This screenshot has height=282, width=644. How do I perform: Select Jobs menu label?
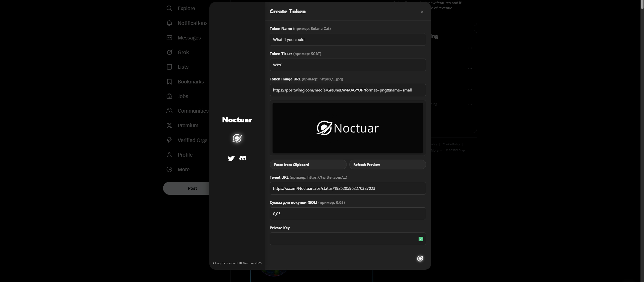[183, 96]
